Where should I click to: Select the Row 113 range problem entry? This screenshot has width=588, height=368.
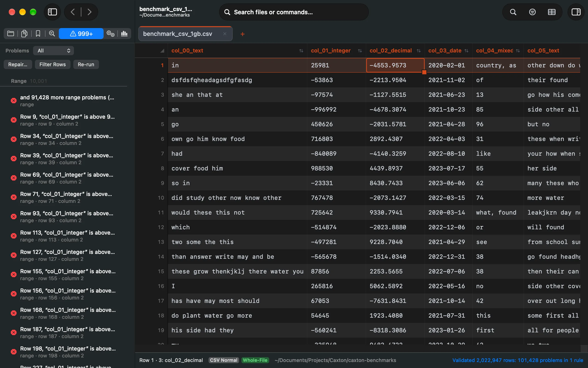coord(64,236)
